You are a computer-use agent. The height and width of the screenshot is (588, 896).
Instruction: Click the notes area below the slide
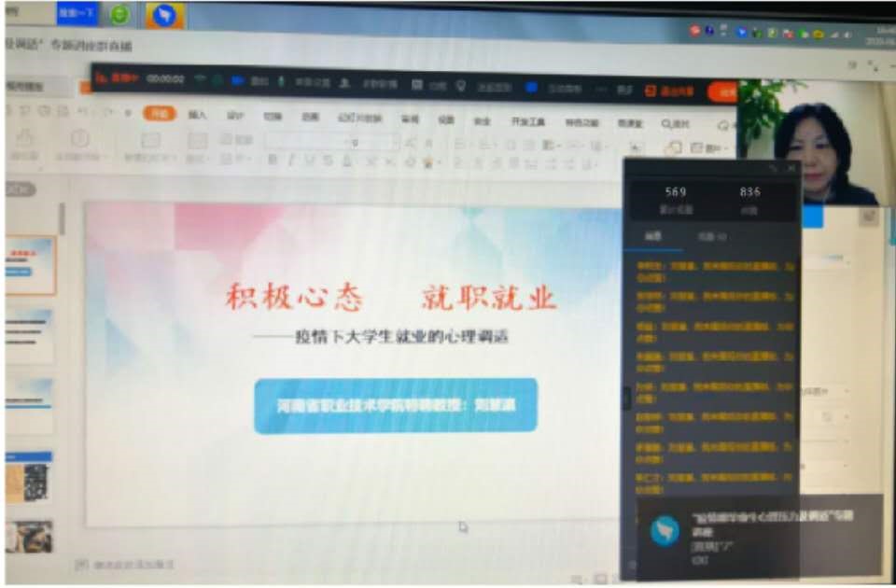click(x=131, y=565)
